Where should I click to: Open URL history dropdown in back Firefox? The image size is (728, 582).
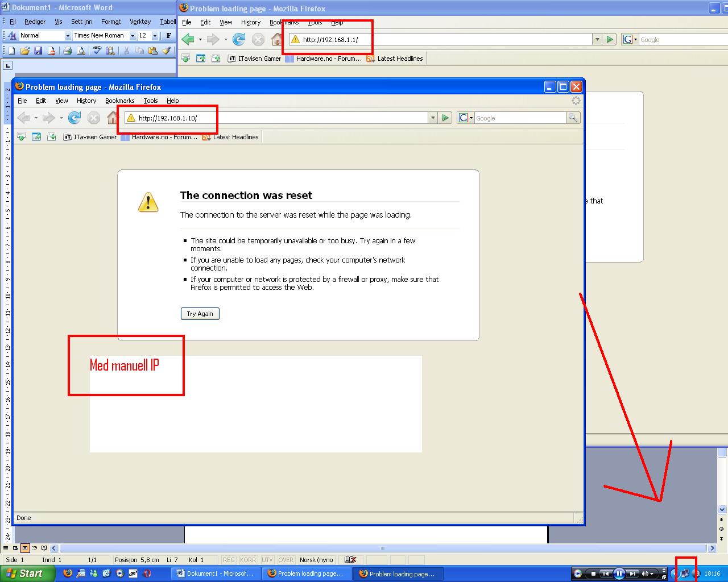click(597, 39)
